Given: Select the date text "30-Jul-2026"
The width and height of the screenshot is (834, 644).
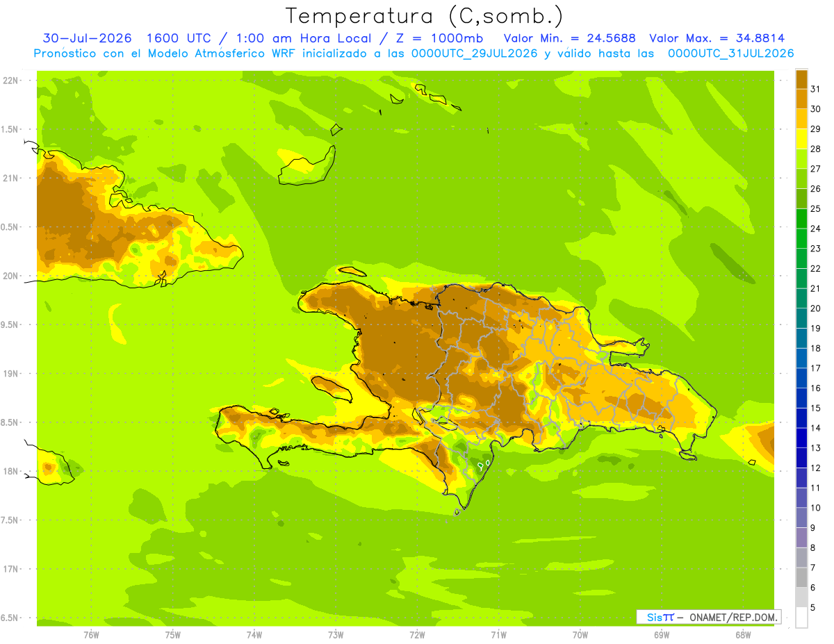Looking at the screenshot, I should pos(88,38).
